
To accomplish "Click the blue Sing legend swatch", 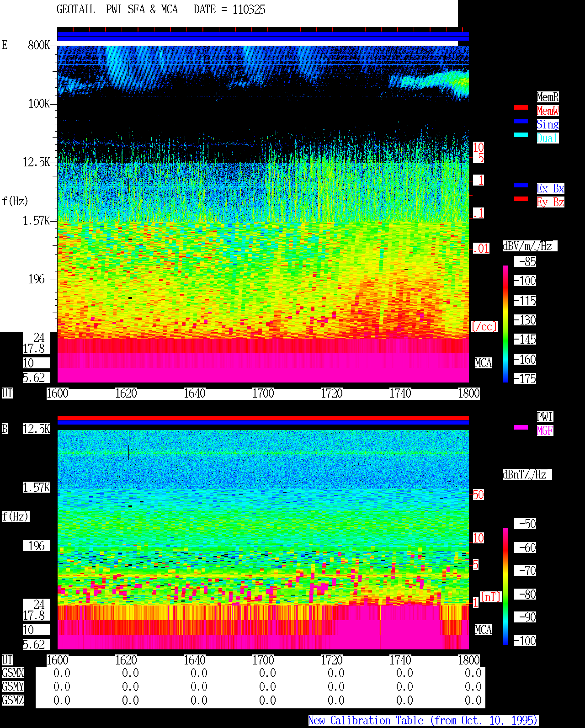I will [x=521, y=121].
